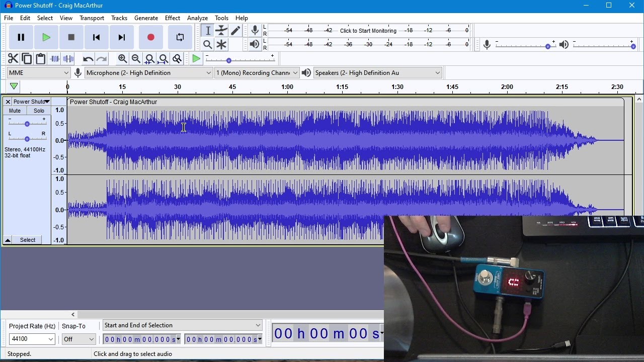Click the timeline quick-play green triangle
Image resolution: width=644 pixels, height=362 pixels.
click(14, 86)
